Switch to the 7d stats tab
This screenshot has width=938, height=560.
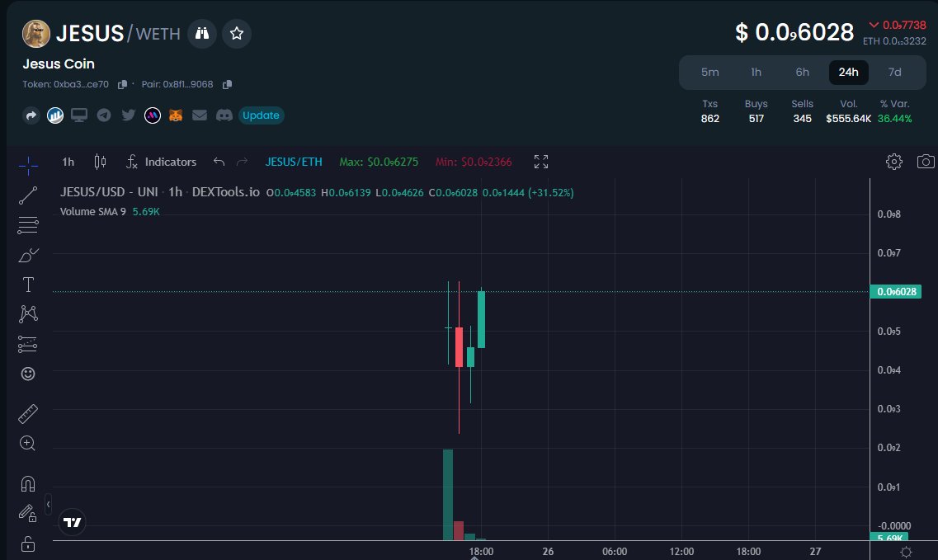(894, 73)
